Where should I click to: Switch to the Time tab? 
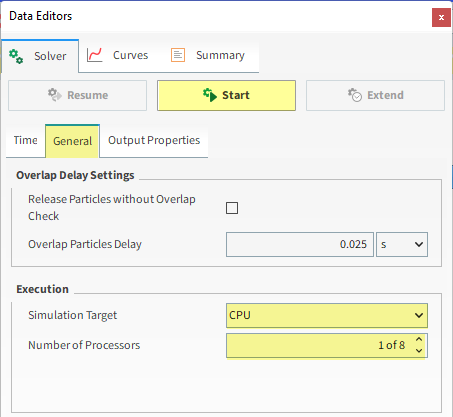click(25, 140)
